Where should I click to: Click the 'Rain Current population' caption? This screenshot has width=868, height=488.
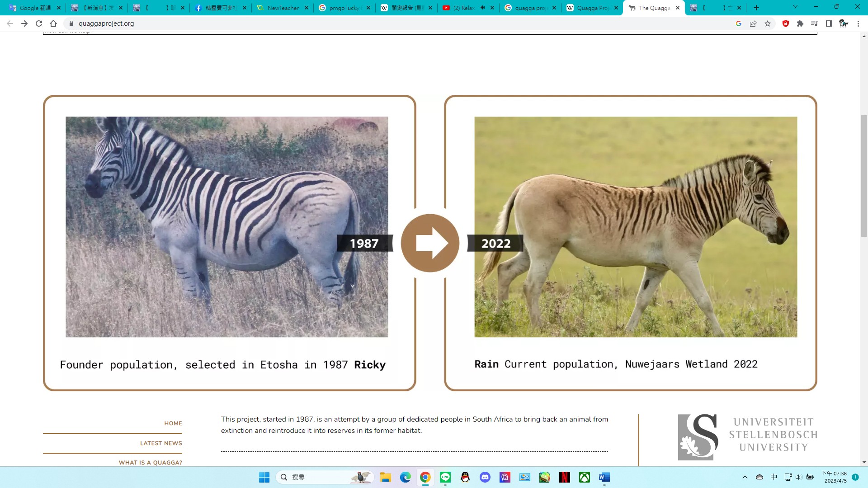click(616, 364)
